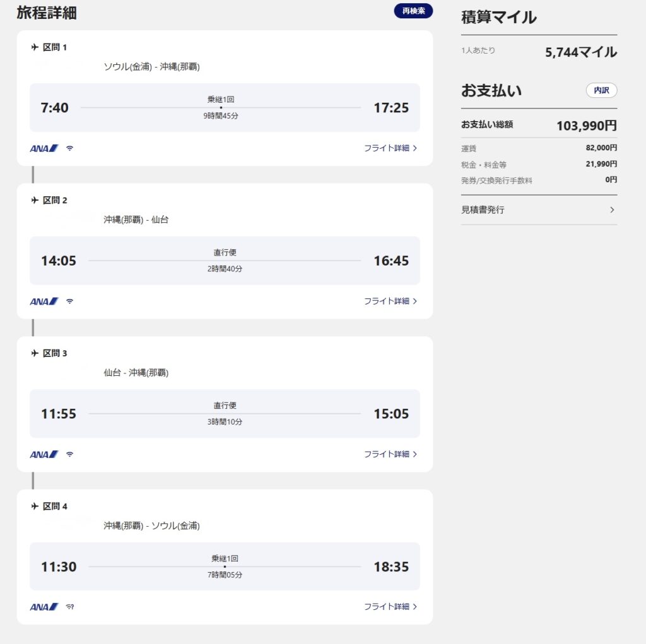Open フライト詳細 for 区間 4
This screenshot has height=644, width=646.
[x=390, y=607]
